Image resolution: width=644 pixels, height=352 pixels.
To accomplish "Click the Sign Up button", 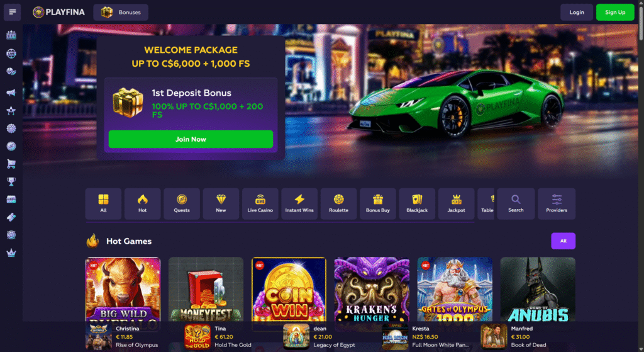I will [x=615, y=13].
